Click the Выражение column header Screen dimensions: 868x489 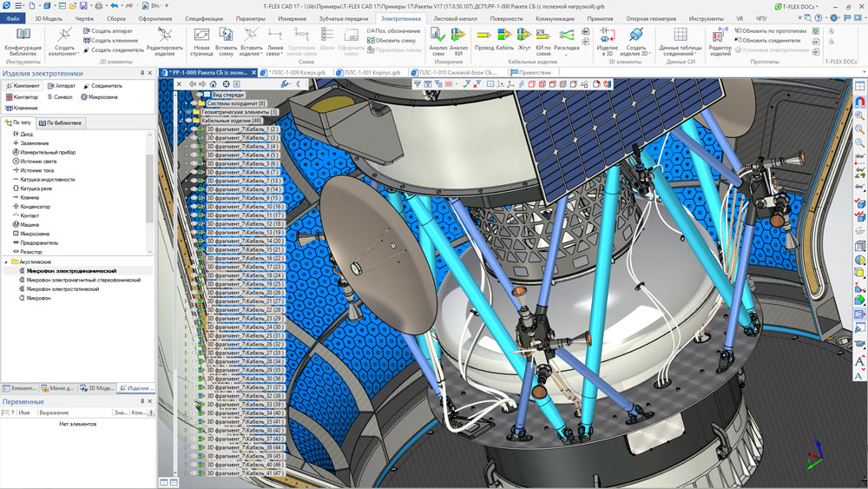(x=54, y=413)
